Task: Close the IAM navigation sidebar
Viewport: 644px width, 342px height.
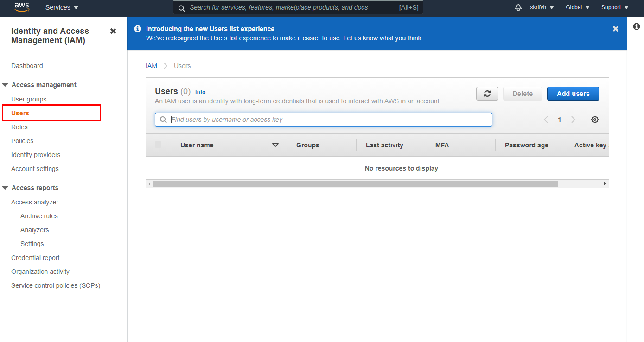Action: click(x=113, y=31)
